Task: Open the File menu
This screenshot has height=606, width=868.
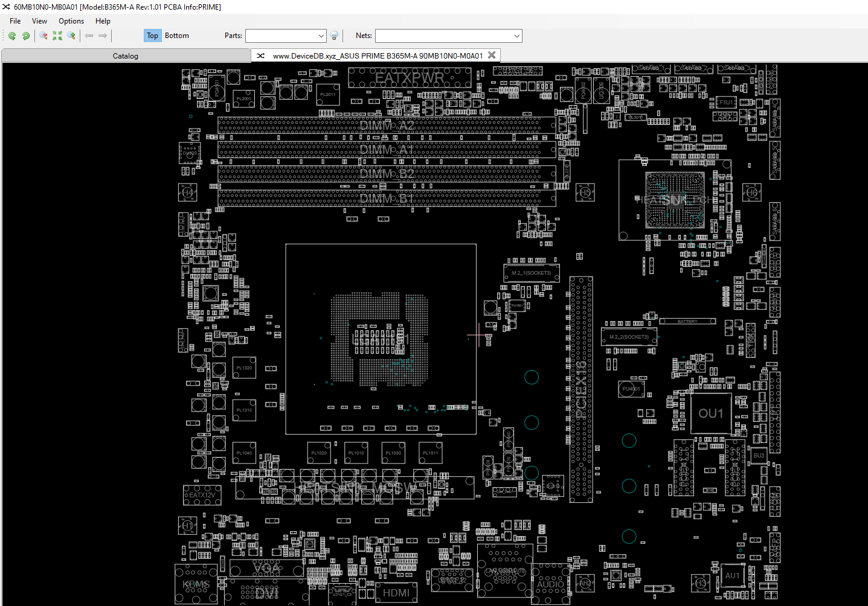Action: 15,21
